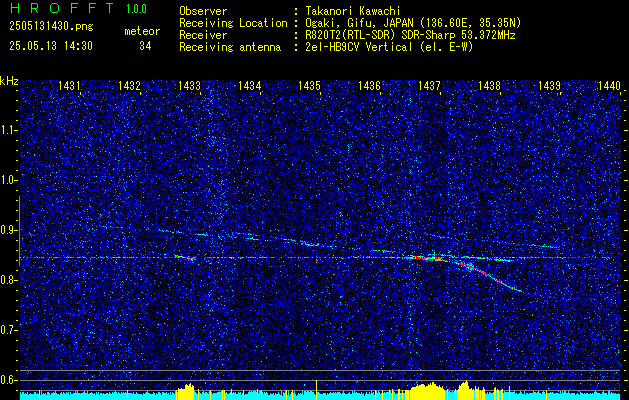Screen dimensions: 629x400
Task: Click the kHz axis unit label
Action: pyautogui.click(x=9, y=81)
